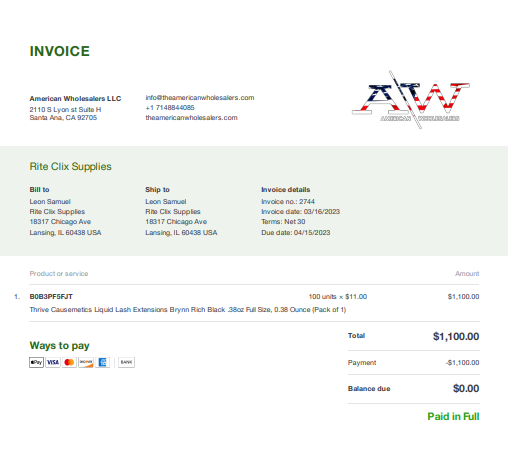This screenshot has height=472, width=508.
Task: Click the +1 7148844085 phone number
Action: 170,108
